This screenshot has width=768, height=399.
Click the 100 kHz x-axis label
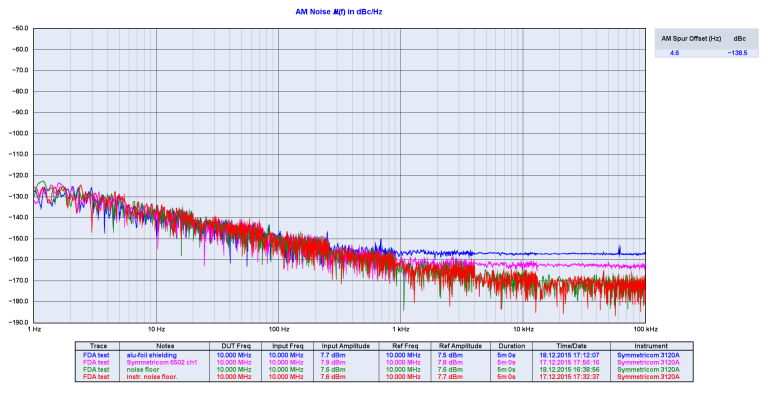646,329
